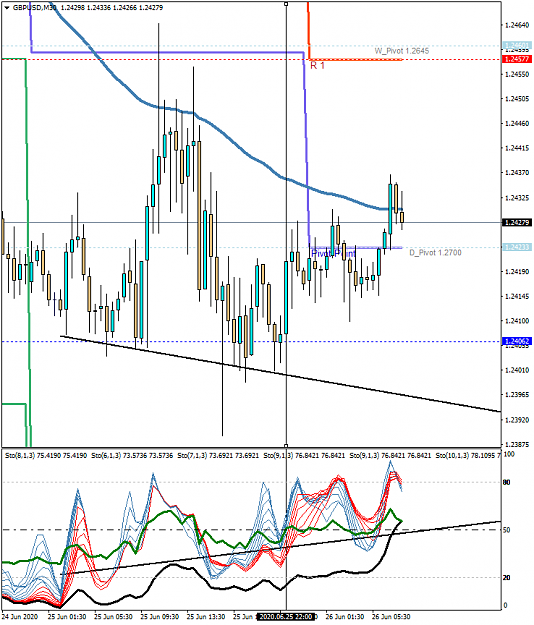Open the chart menu arrow beside GBPUSD,M30

point(7,8)
